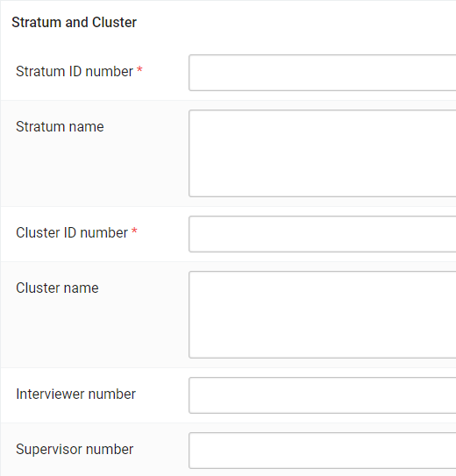Screen dimensions: 456x476
Task: Select the Supervisor number input field
Action: [x=323, y=451]
